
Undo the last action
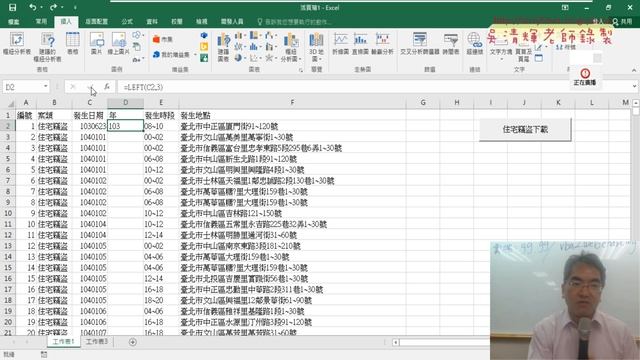33,7
